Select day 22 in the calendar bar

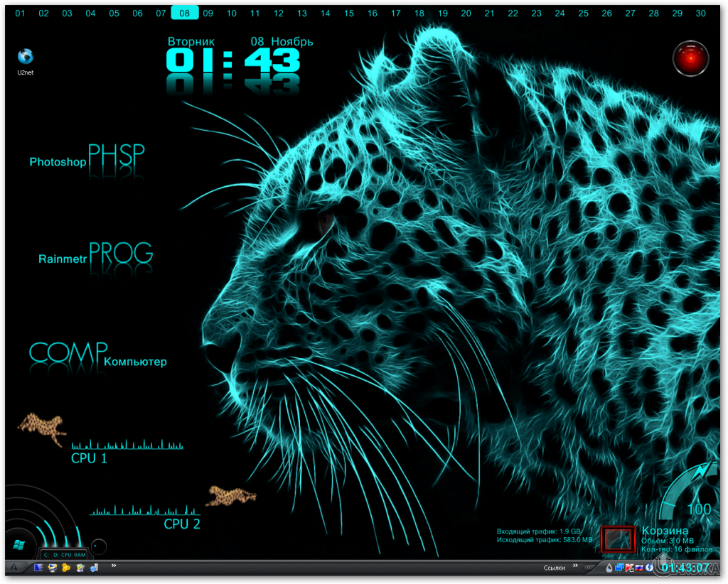point(513,13)
